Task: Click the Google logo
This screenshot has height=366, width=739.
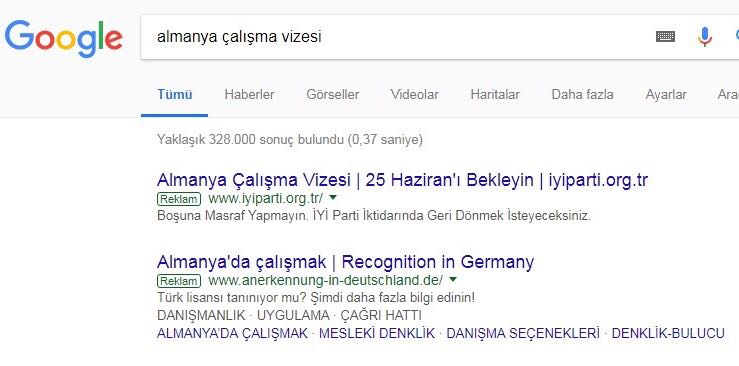Action: click(64, 39)
